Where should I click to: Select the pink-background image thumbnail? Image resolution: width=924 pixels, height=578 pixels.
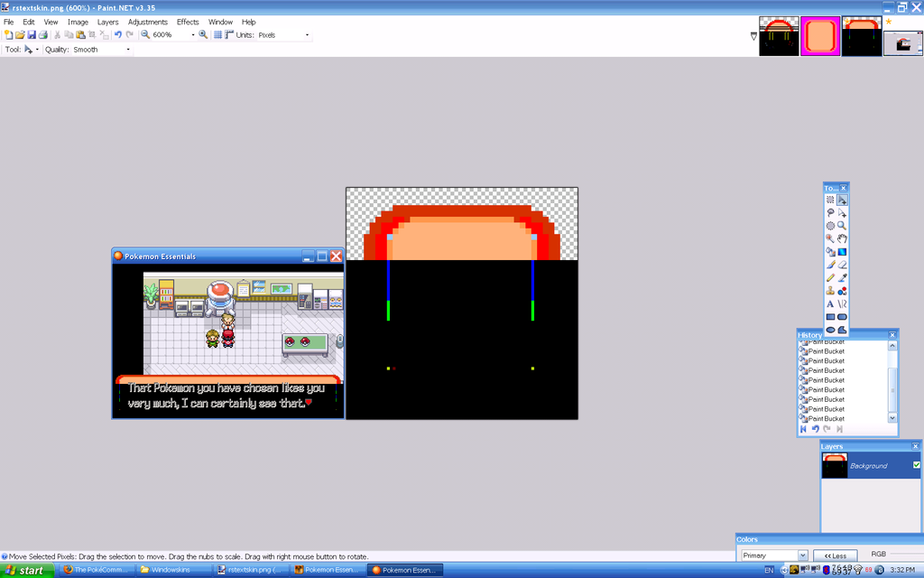coord(820,36)
